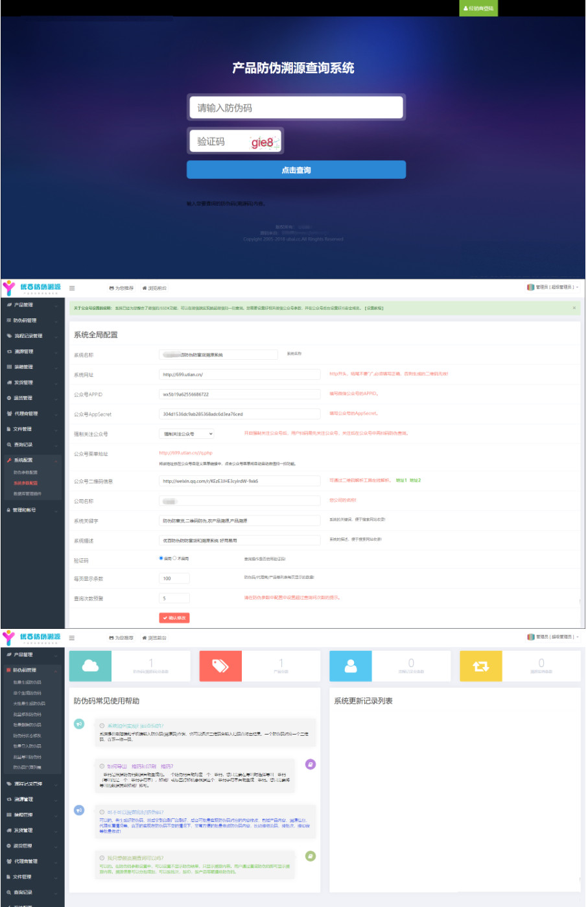Collapse 系统配置 chevron in config page sidebar

tap(56, 461)
